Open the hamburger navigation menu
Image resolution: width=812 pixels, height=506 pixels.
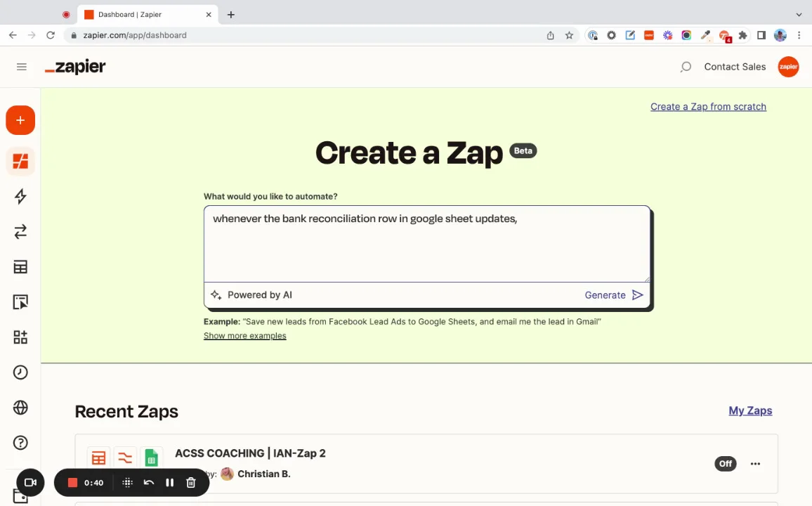(x=21, y=67)
